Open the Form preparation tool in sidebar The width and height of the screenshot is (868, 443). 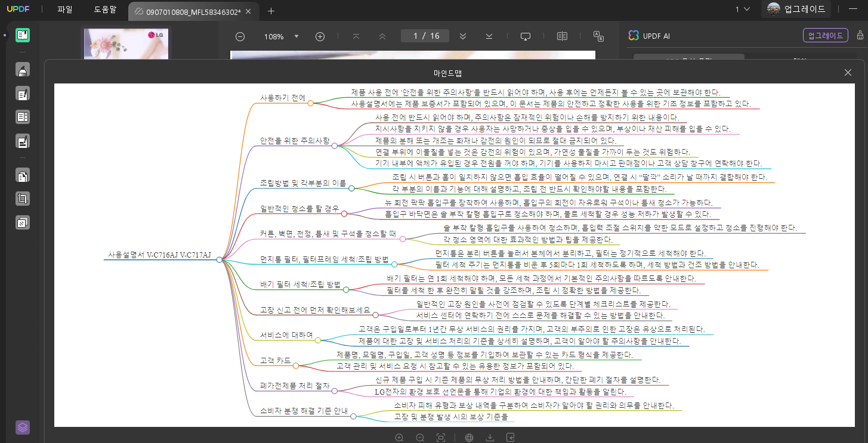tap(23, 117)
